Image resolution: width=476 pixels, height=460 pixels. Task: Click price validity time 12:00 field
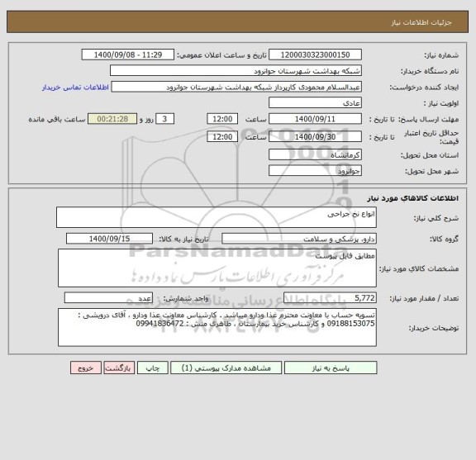222,136
